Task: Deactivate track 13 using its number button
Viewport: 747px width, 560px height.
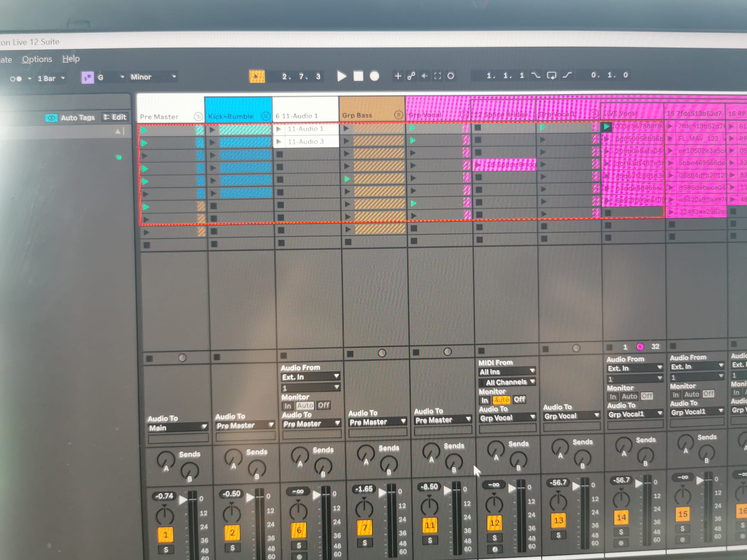Action: 558,520
